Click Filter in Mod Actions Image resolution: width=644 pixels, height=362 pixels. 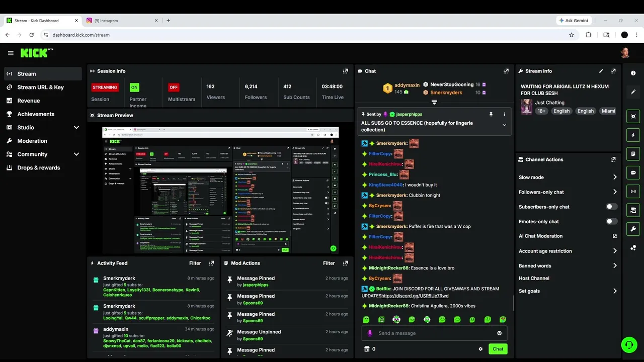click(329, 263)
